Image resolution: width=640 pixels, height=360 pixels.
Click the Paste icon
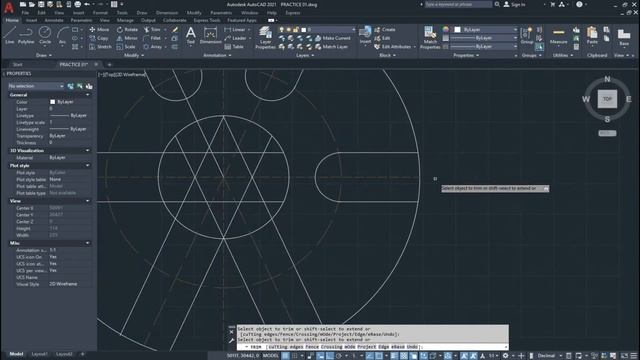[592, 36]
